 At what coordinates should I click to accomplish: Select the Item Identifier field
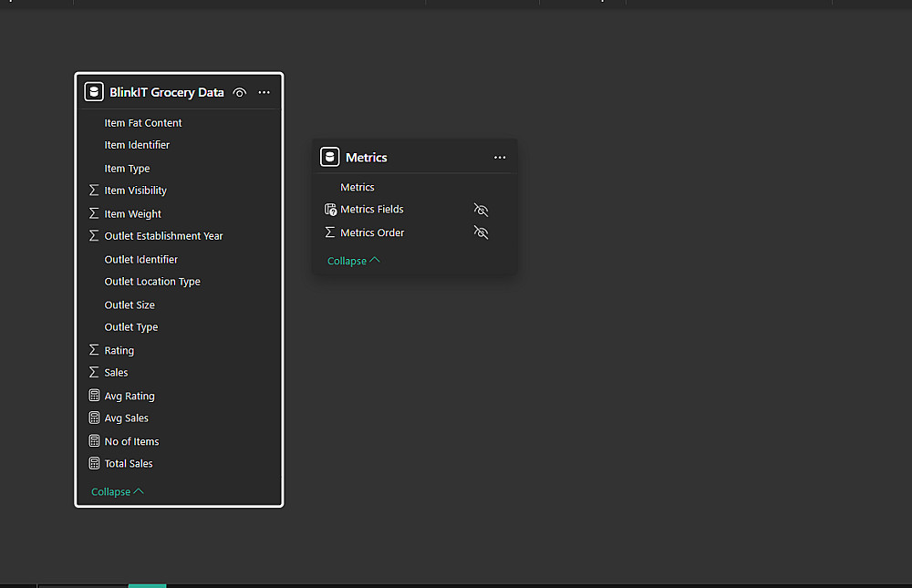click(x=137, y=145)
